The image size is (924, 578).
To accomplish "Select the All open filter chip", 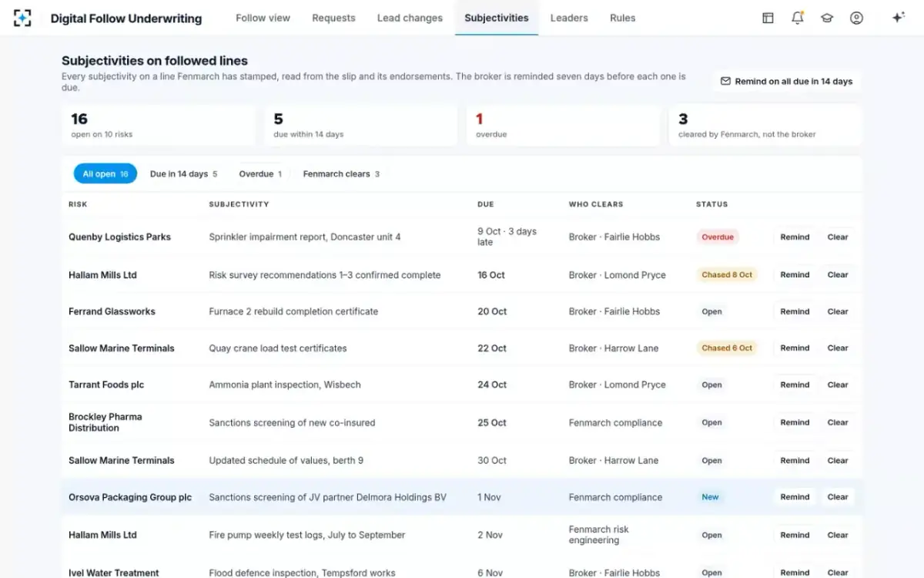I will point(105,174).
